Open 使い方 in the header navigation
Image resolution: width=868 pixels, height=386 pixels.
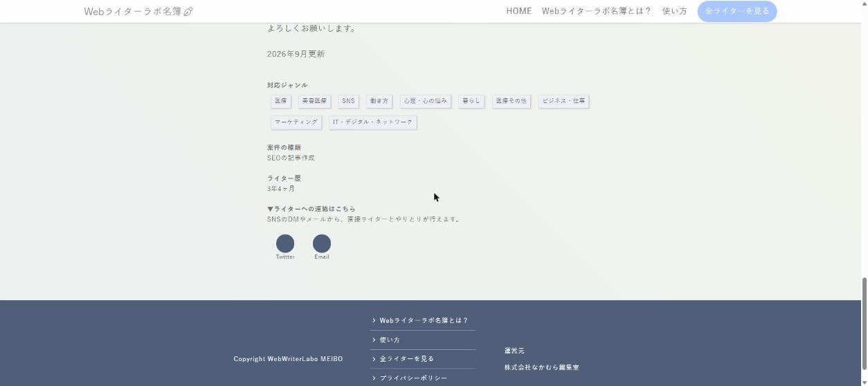pos(675,11)
